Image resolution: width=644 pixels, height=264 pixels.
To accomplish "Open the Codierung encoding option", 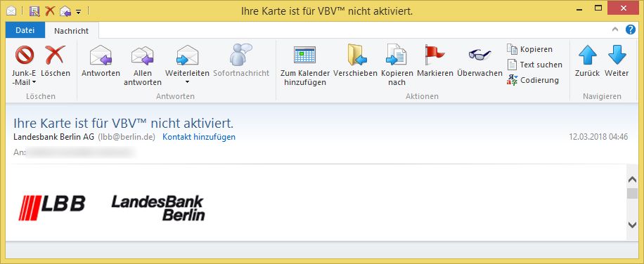I will click(533, 80).
